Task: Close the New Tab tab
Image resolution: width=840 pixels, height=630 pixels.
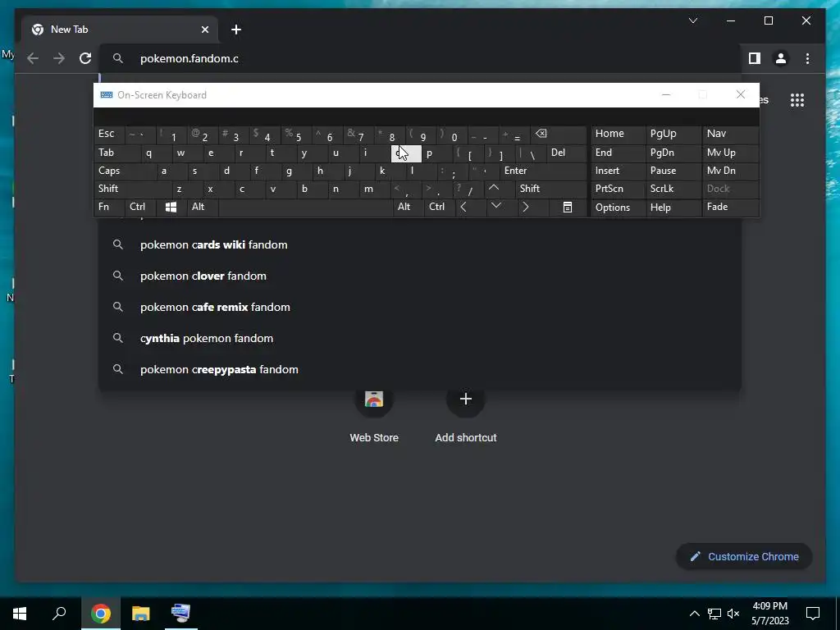Action: click(x=204, y=30)
